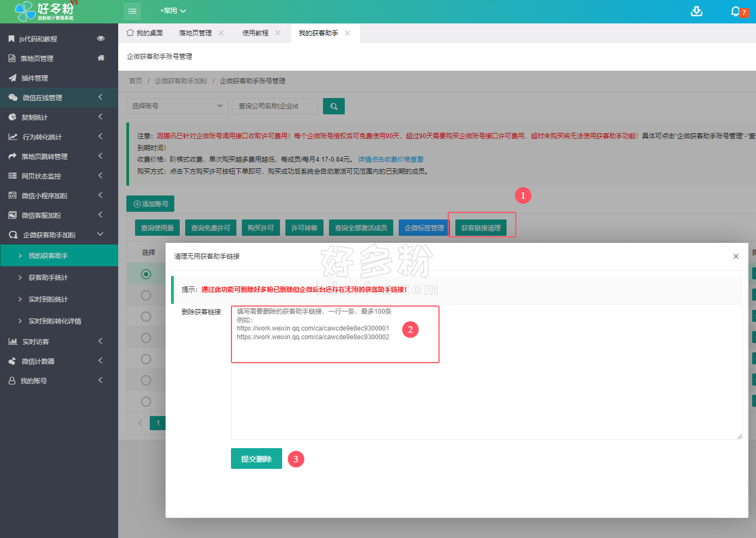
Task: Select the fifth row radio button in table
Action: coord(146,359)
